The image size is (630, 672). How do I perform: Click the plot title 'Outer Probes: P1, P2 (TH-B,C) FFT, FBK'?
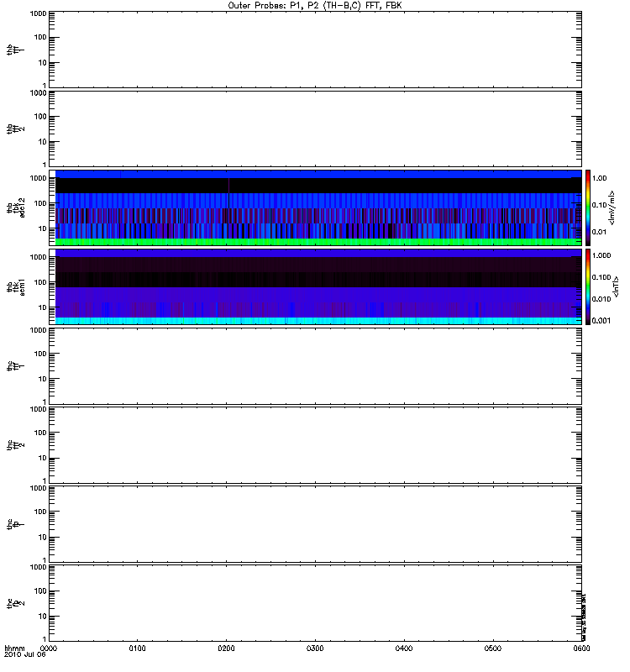point(315,6)
